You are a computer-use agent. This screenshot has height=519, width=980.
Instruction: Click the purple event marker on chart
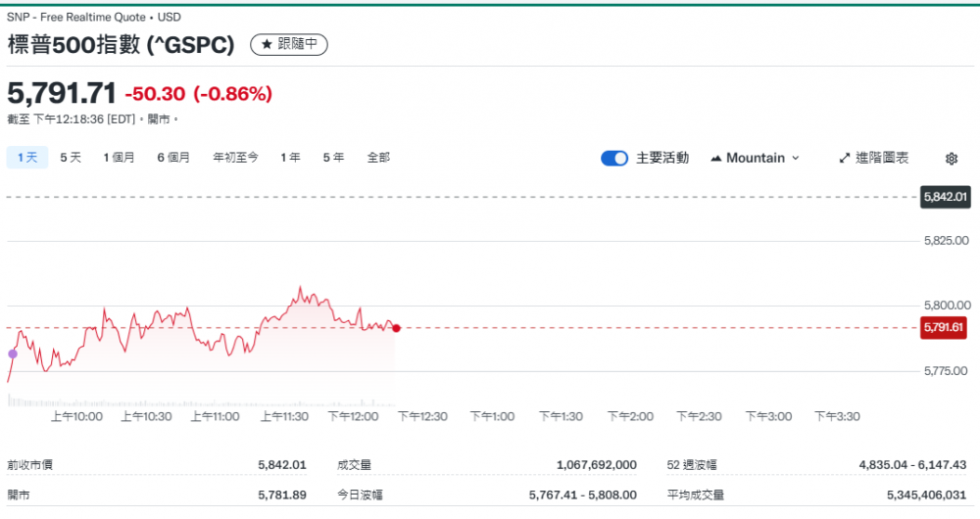(x=13, y=354)
